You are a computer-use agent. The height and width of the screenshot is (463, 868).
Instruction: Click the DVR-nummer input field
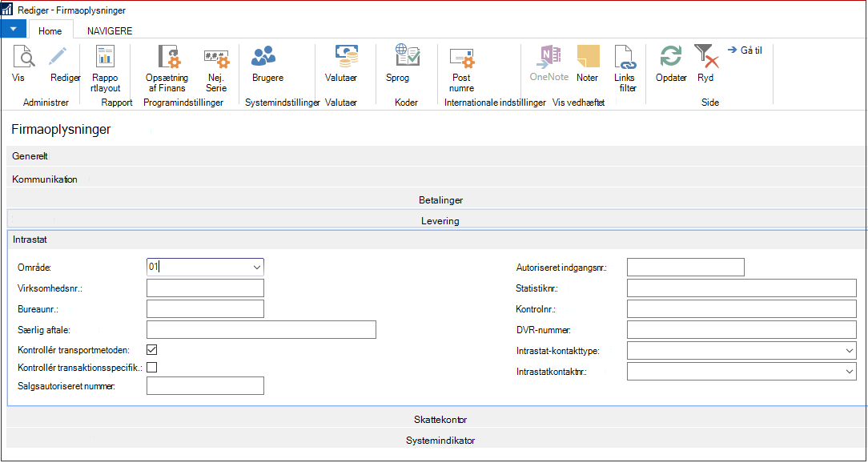click(x=741, y=329)
